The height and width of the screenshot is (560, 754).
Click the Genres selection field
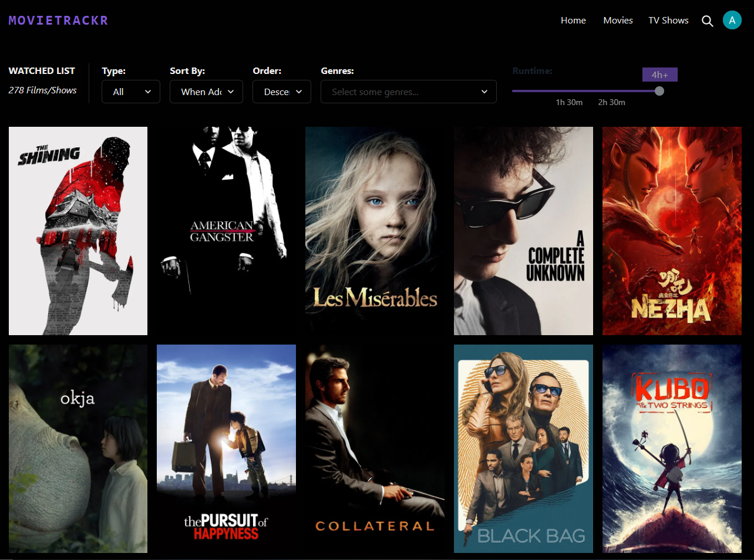pos(408,92)
